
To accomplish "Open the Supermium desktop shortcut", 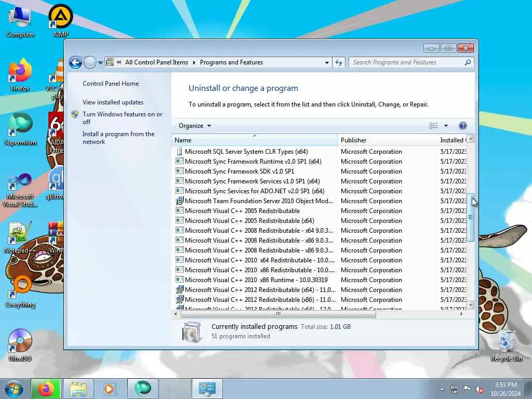I will click(x=20, y=129).
